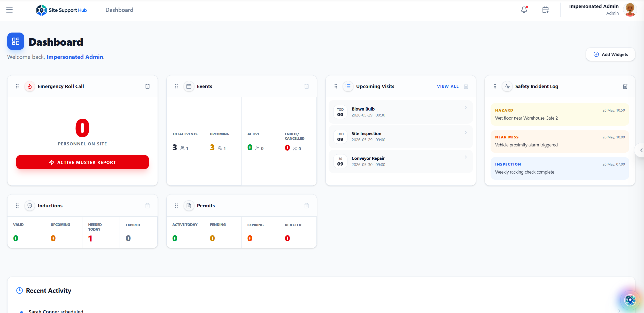Open the Near Miss vehicle proximity incident
The height and width of the screenshot is (313, 644).
(x=560, y=141)
